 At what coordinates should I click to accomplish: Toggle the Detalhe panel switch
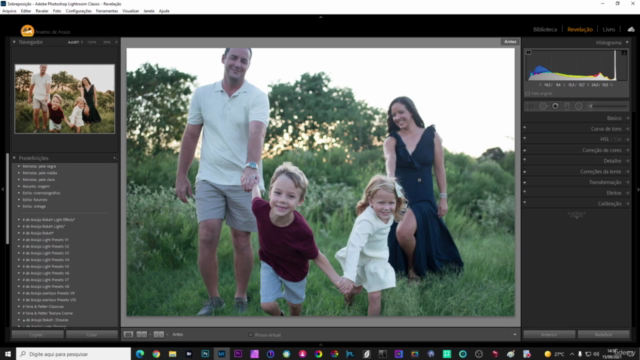(524, 160)
